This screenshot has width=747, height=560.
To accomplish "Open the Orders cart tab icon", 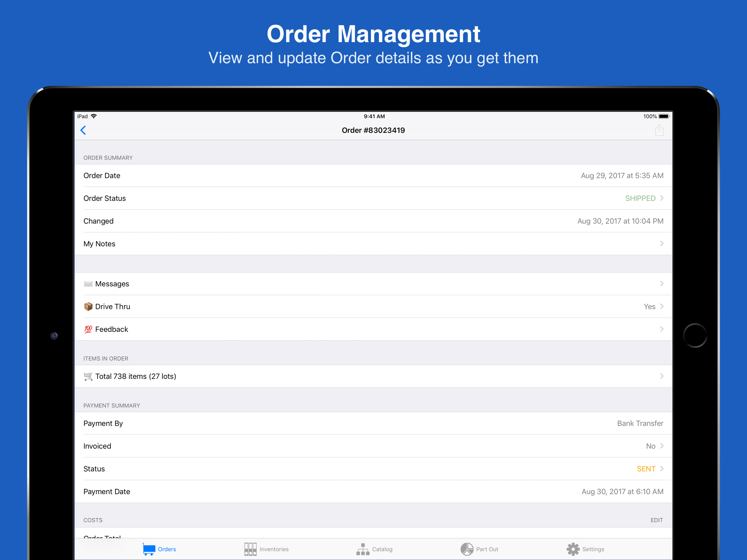I will (x=148, y=549).
